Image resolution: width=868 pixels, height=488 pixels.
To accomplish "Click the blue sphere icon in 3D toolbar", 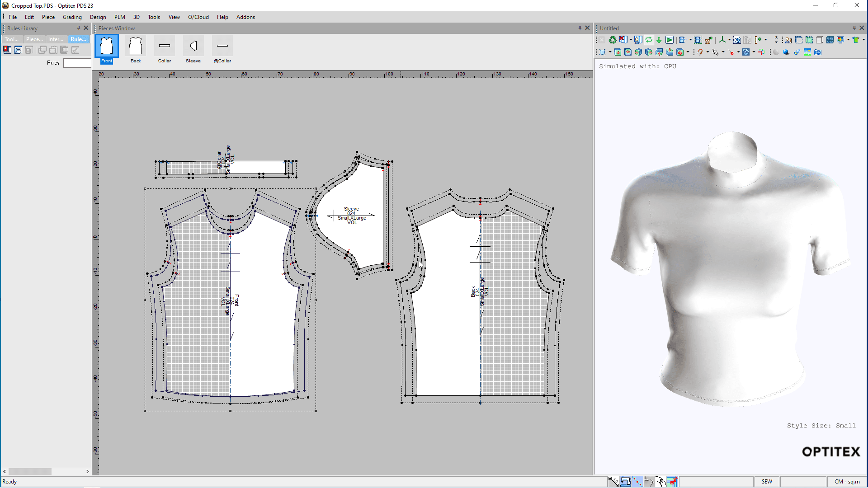I will [786, 52].
